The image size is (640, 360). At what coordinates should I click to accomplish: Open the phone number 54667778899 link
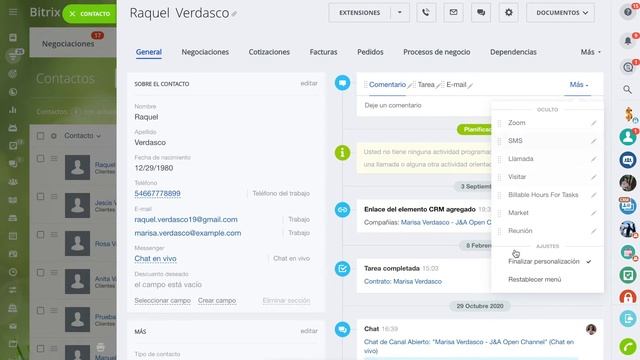pyautogui.click(x=157, y=193)
